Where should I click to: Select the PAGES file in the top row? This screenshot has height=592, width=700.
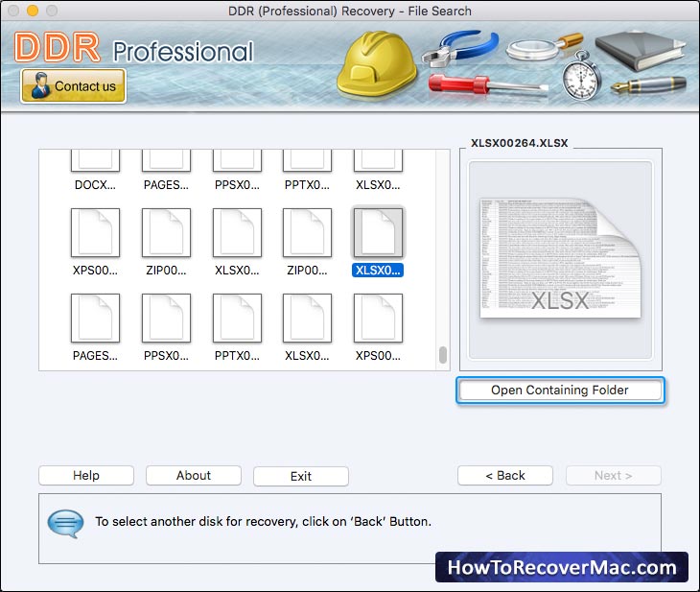point(166,170)
